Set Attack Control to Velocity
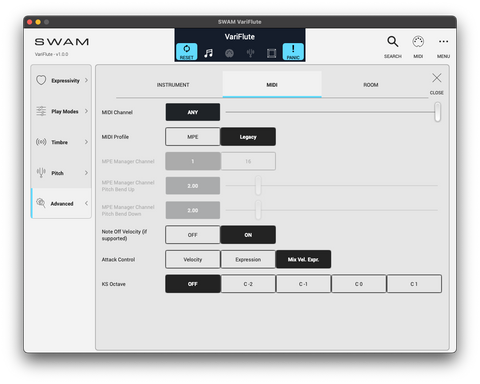 pyautogui.click(x=193, y=259)
